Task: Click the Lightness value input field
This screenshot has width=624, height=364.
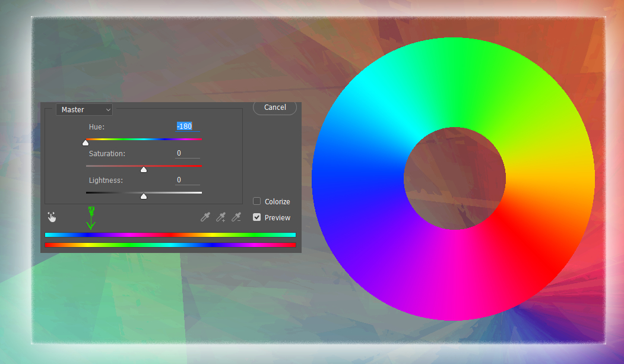Action: coord(188,180)
